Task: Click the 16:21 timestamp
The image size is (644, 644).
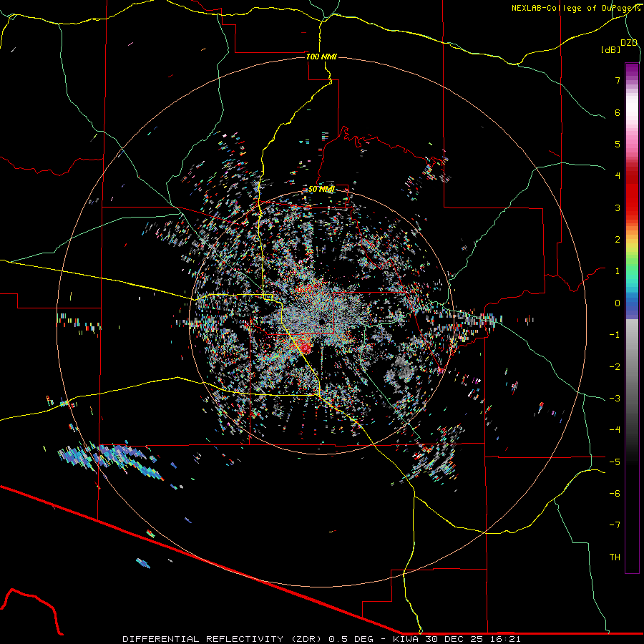Action: 506,639
